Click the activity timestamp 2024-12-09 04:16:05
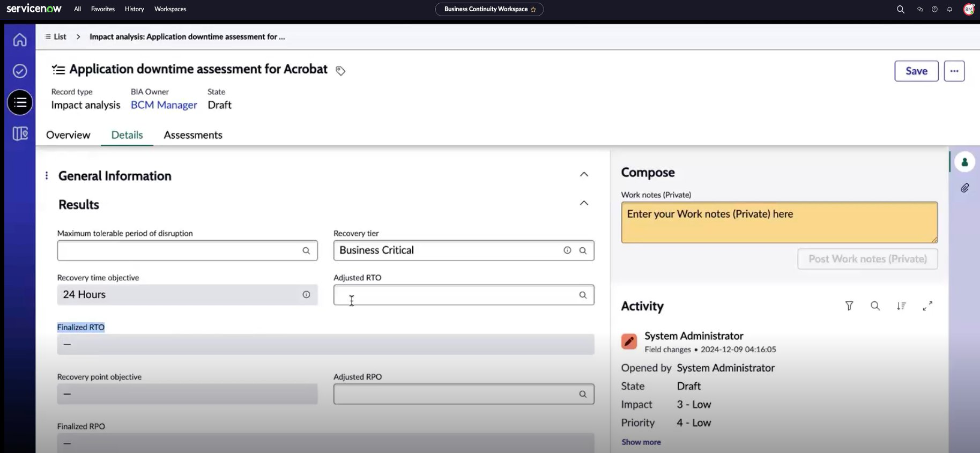Screen dimensions: 980x453 click(x=738, y=350)
